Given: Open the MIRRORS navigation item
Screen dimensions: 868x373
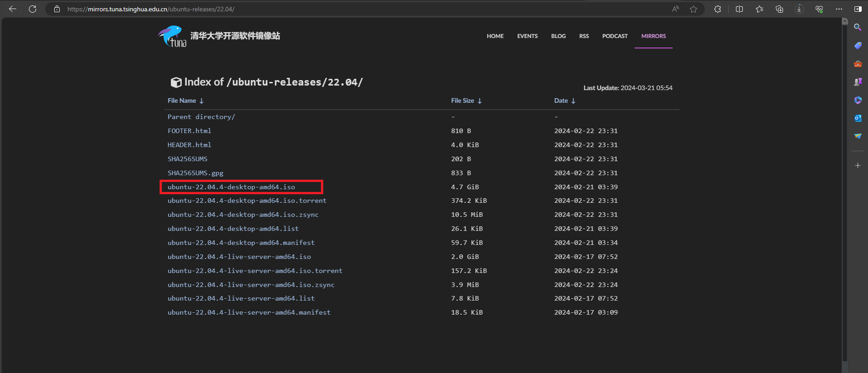Looking at the screenshot, I should pos(653,36).
